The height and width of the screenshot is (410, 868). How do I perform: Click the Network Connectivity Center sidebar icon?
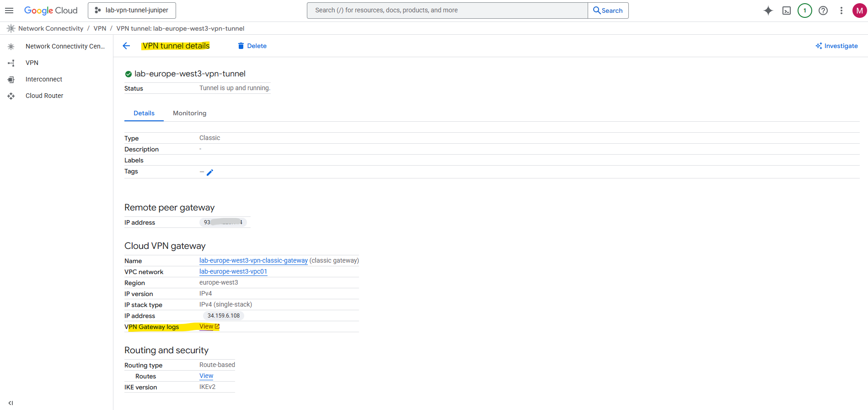tap(11, 46)
